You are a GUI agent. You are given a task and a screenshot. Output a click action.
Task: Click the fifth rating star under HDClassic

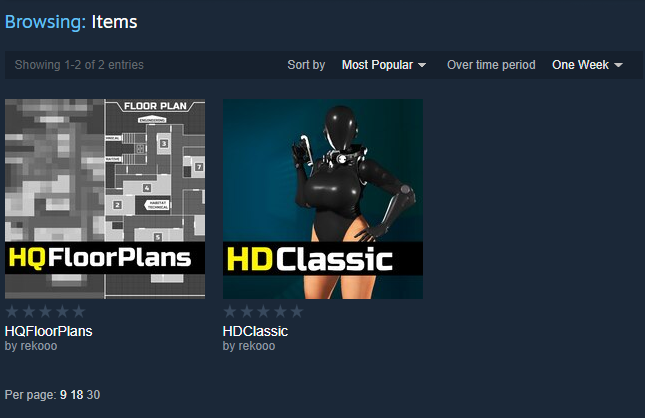[297, 311]
